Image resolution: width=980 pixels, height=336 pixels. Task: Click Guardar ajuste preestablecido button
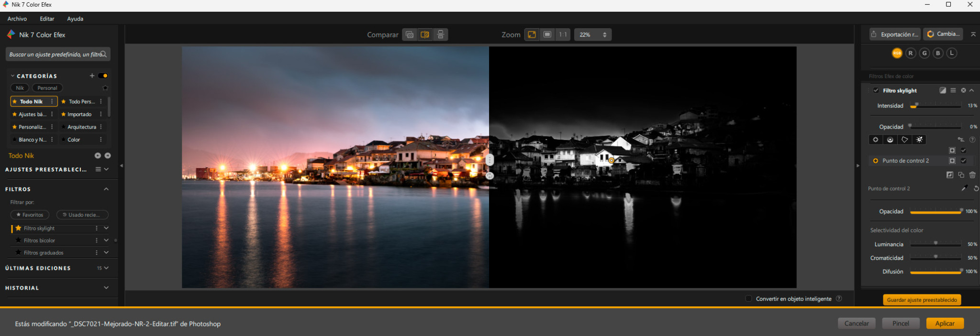922,300
